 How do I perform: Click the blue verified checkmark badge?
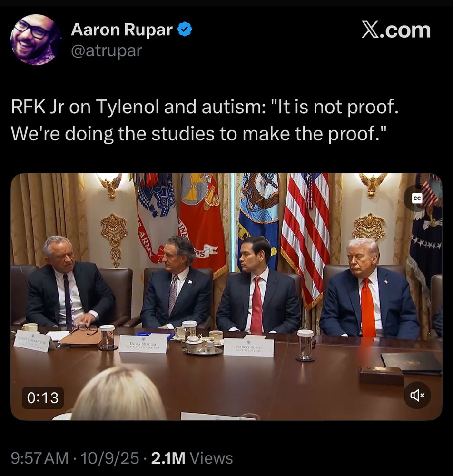[185, 30]
